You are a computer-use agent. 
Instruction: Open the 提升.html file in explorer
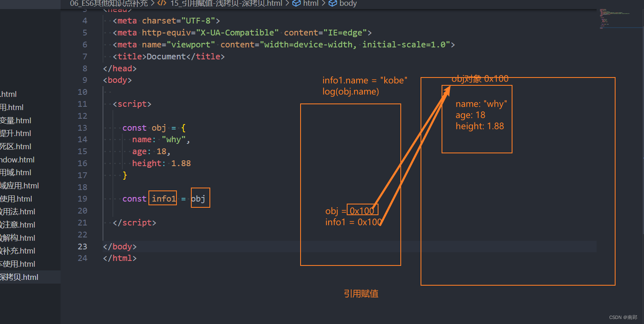(16, 133)
